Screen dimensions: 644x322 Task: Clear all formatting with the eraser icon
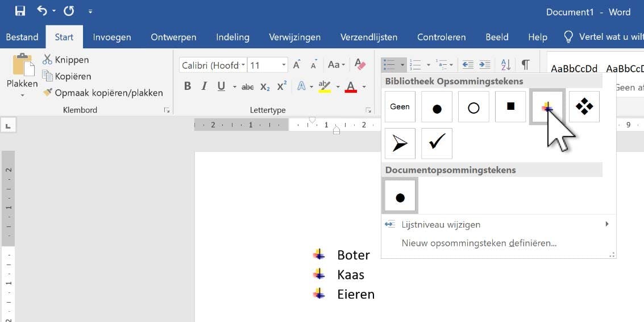359,64
